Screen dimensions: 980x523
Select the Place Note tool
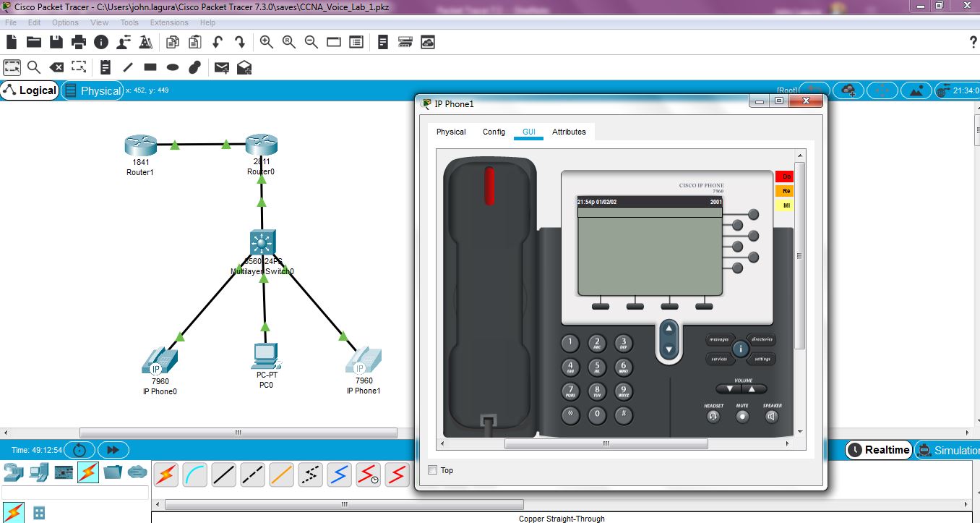106,67
